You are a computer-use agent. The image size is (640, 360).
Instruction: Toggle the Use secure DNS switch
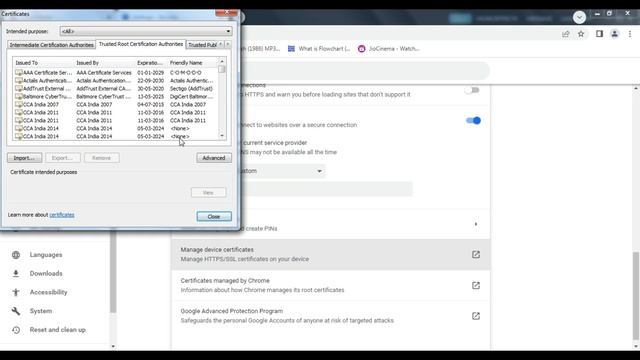tap(473, 120)
